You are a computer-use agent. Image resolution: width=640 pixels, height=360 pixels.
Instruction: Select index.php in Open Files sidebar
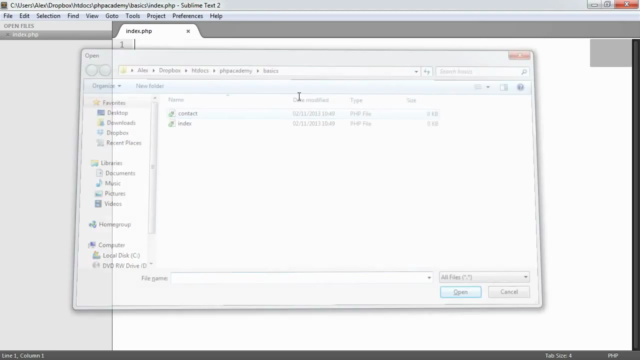[25, 35]
